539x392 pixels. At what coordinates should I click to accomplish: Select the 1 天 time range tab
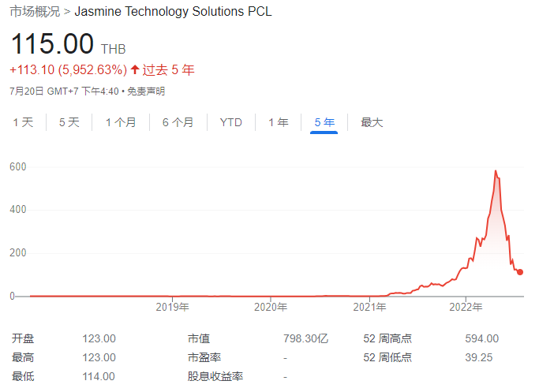(x=23, y=122)
